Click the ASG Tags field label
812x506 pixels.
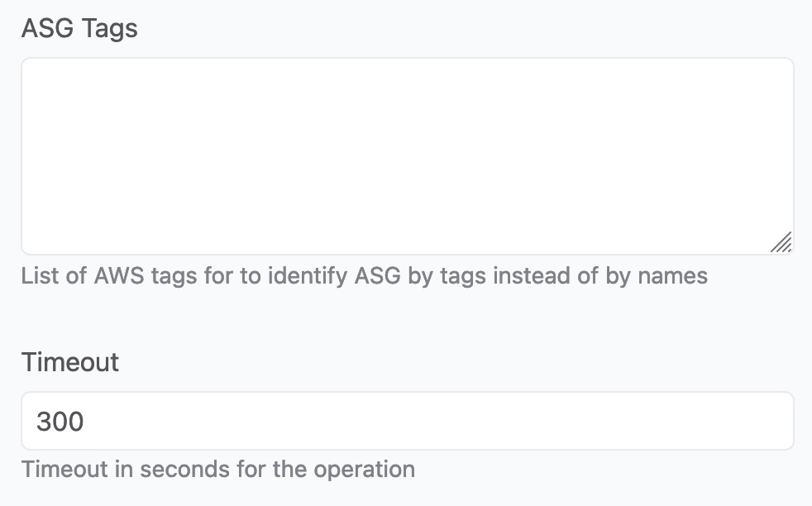pos(79,28)
